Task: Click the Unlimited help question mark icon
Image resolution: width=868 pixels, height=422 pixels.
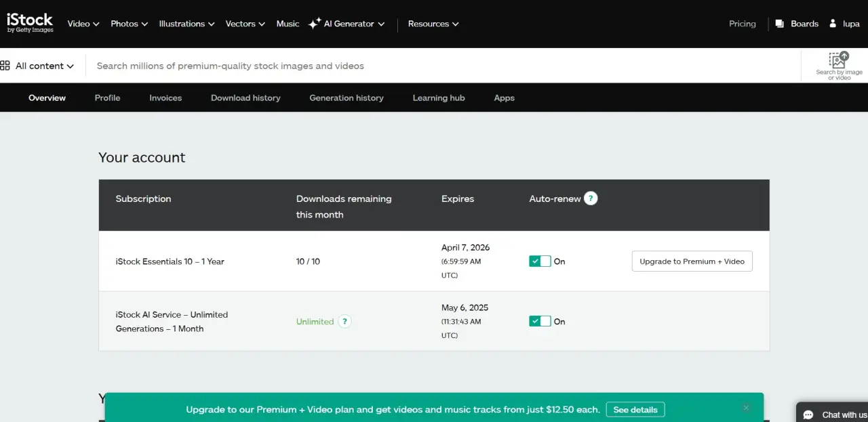Action: pyautogui.click(x=344, y=322)
